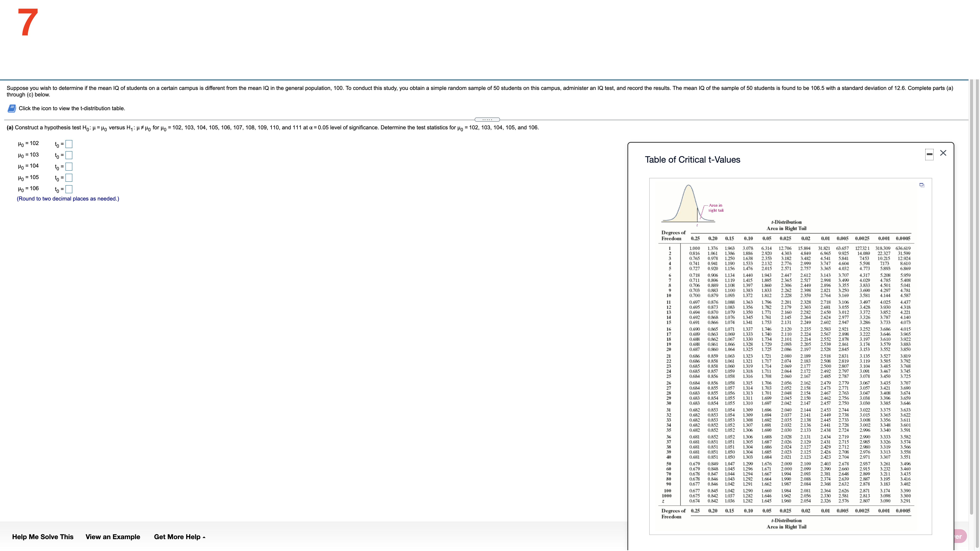Expand the dotted divider handle below instructions

point(487,119)
